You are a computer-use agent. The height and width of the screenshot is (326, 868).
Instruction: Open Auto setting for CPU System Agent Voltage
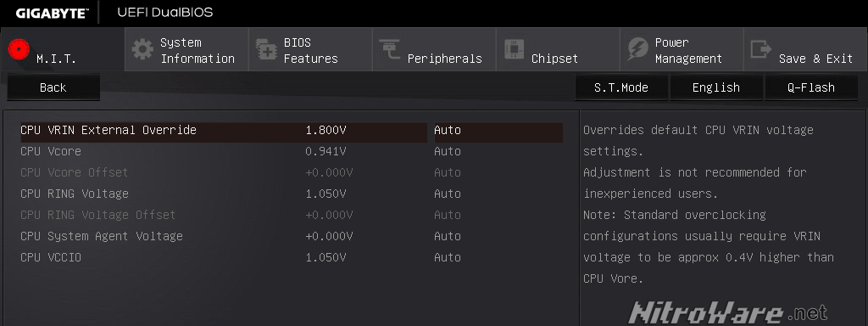pos(448,236)
